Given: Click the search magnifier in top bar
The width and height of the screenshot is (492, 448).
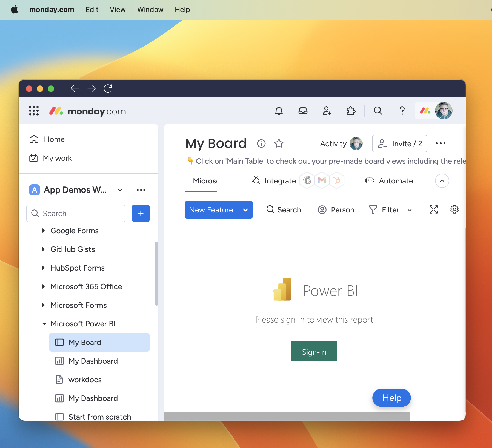Looking at the screenshot, I should [x=378, y=111].
